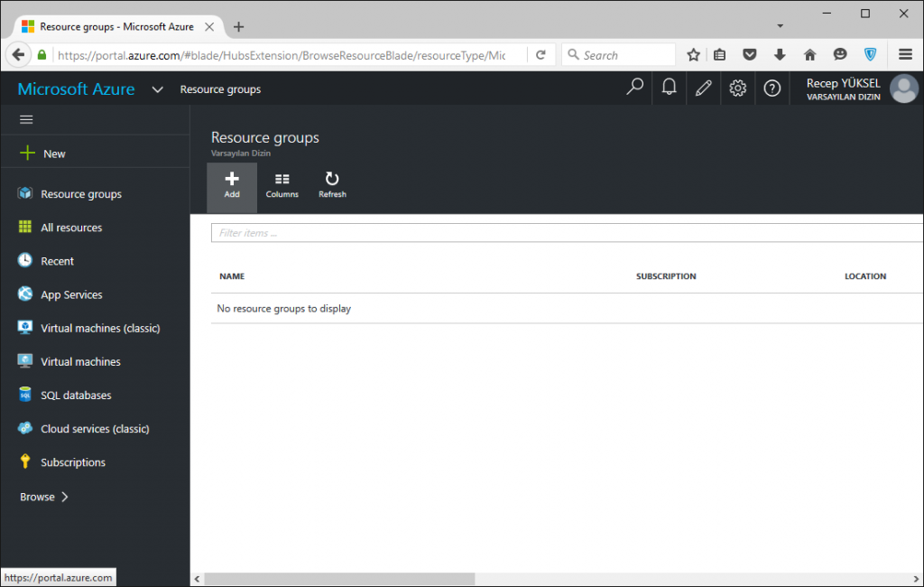924x587 pixels.
Task: Sort by the LOCATION column header
Action: 865,276
